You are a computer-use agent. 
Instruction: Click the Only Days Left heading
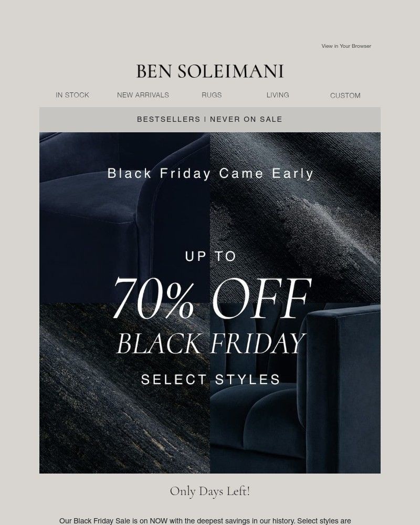(x=210, y=491)
